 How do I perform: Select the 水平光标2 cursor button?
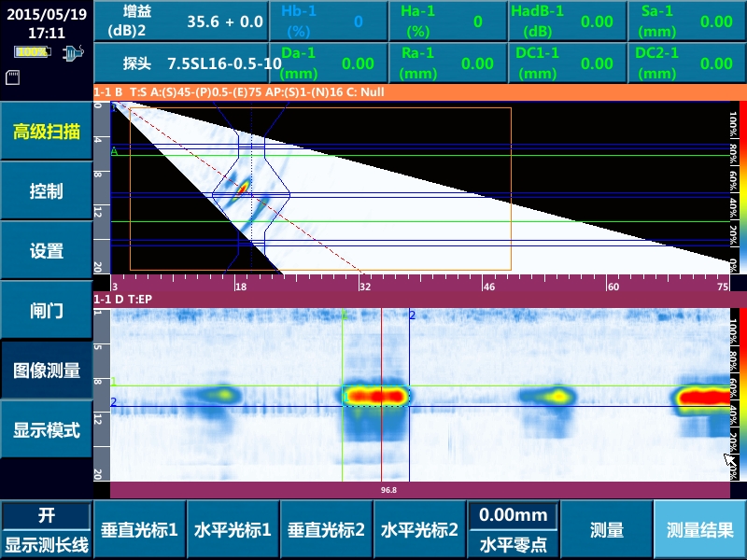click(x=419, y=530)
